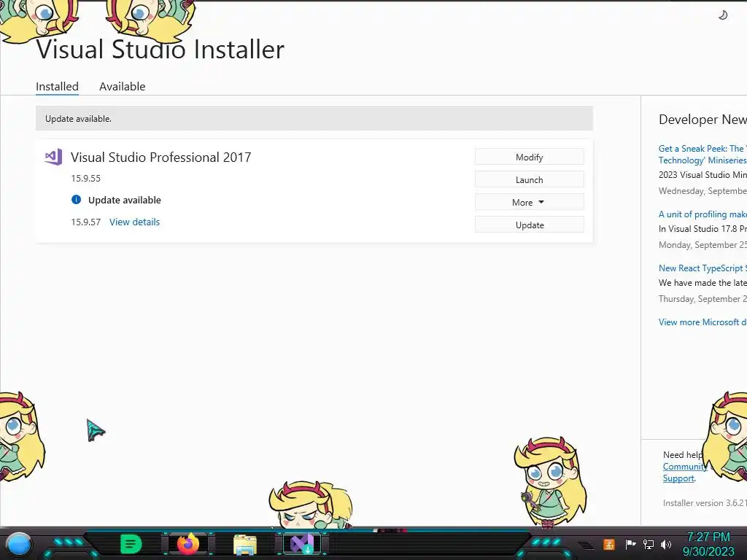Image resolution: width=747 pixels, height=560 pixels.
Task: Click the blue update info icon
Action: point(76,200)
